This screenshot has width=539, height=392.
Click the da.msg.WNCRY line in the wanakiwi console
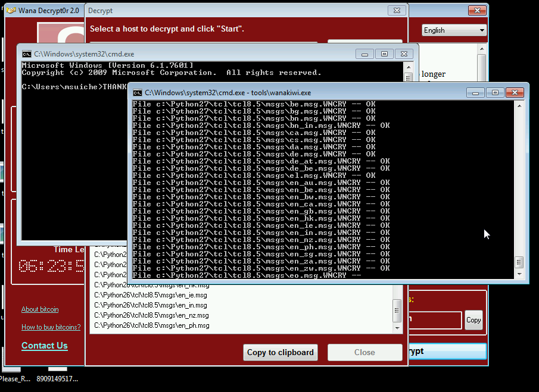coord(254,147)
